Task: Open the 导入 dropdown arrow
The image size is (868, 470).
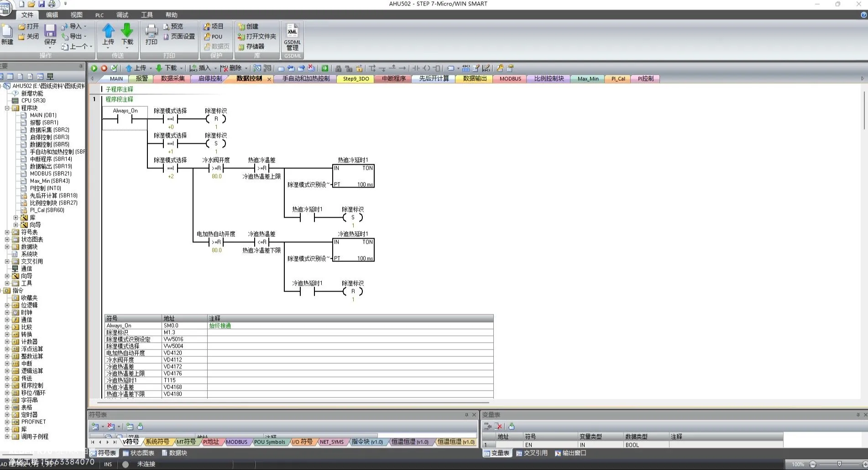Action: point(85,26)
